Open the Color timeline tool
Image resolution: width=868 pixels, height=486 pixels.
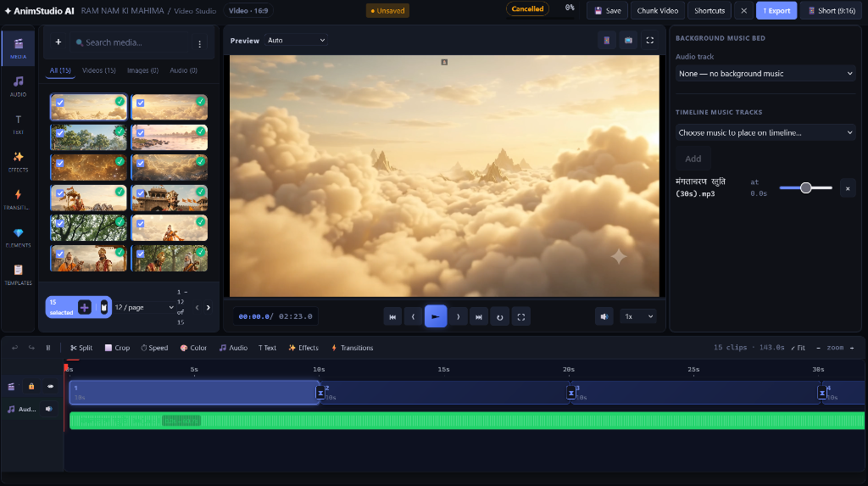194,348
